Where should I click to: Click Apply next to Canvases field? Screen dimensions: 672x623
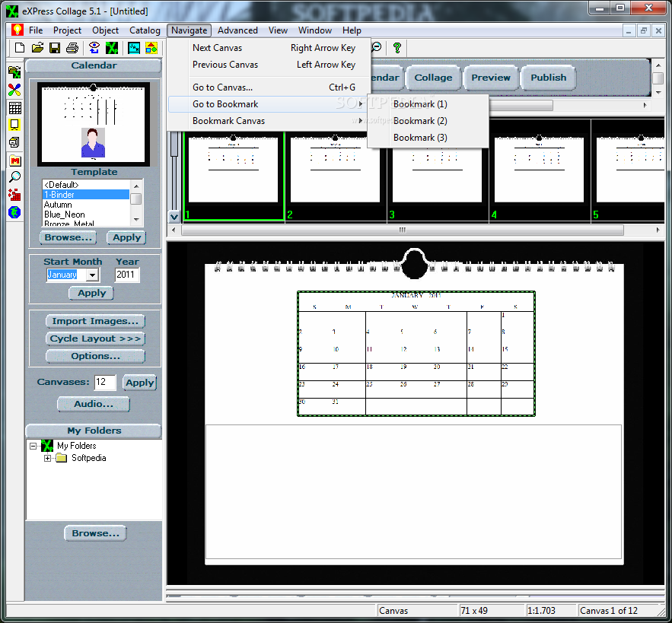(139, 382)
